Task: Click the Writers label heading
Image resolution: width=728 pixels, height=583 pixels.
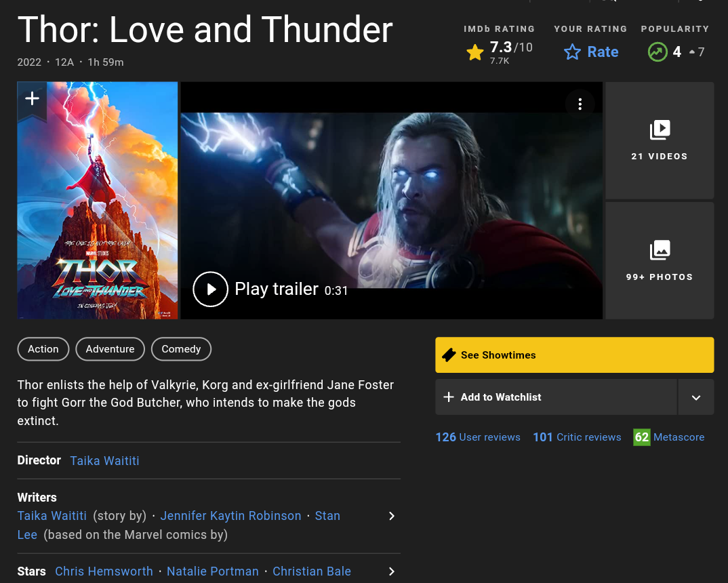Action: point(37,498)
